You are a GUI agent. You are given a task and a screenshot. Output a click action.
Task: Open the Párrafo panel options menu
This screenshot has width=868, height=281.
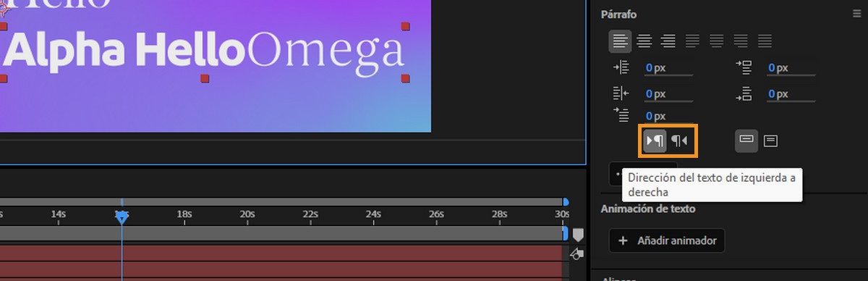[857, 14]
